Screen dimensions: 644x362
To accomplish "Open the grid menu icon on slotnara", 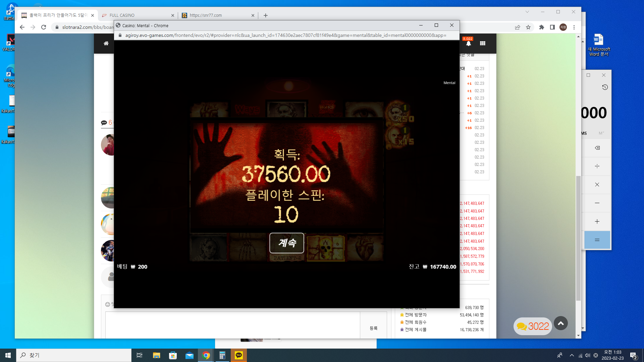I will [483, 43].
